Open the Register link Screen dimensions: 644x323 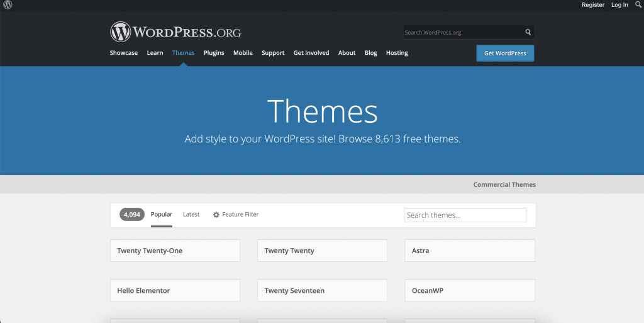pos(592,5)
